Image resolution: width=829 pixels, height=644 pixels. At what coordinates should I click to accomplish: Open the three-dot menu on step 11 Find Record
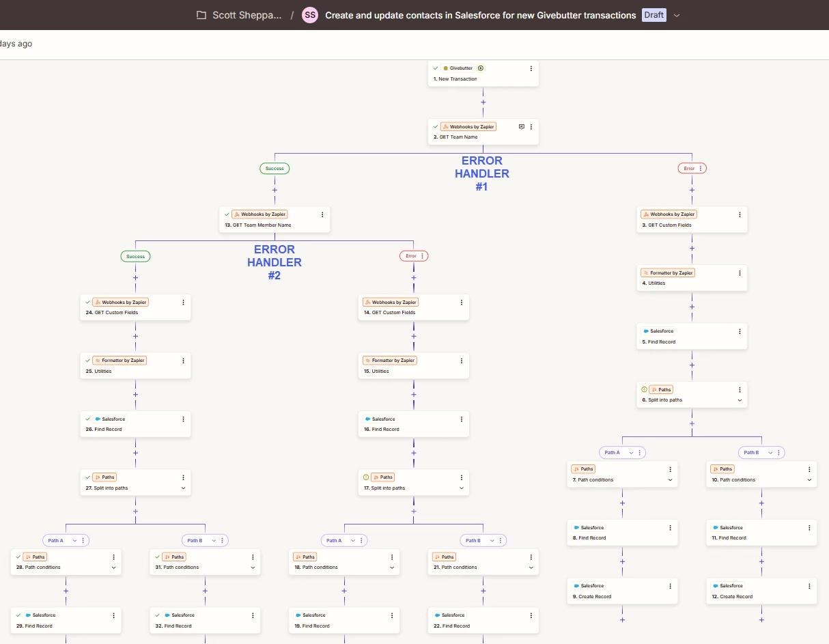(x=809, y=528)
